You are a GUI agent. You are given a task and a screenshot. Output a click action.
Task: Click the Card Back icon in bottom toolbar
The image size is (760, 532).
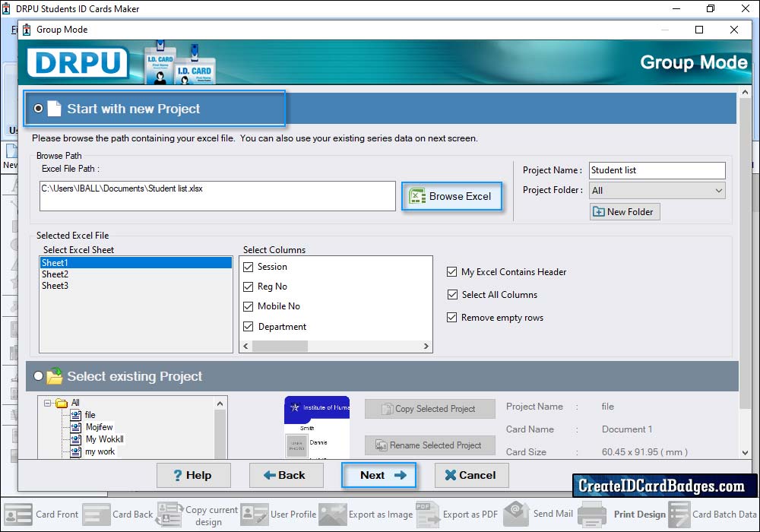97,514
